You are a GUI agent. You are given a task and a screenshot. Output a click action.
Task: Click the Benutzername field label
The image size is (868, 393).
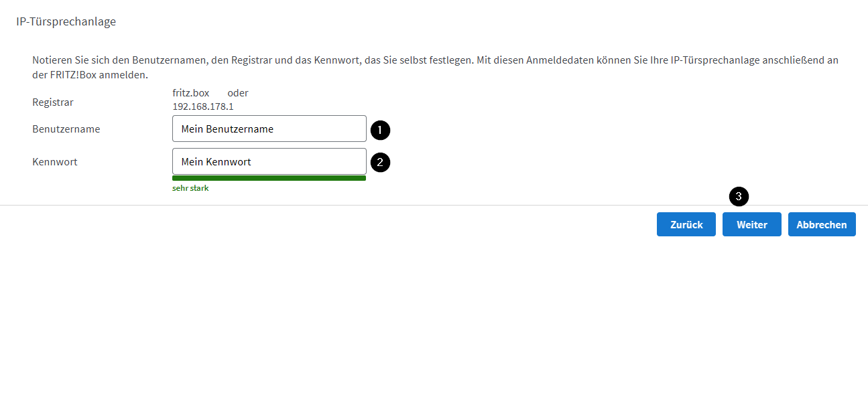click(x=66, y=129)
